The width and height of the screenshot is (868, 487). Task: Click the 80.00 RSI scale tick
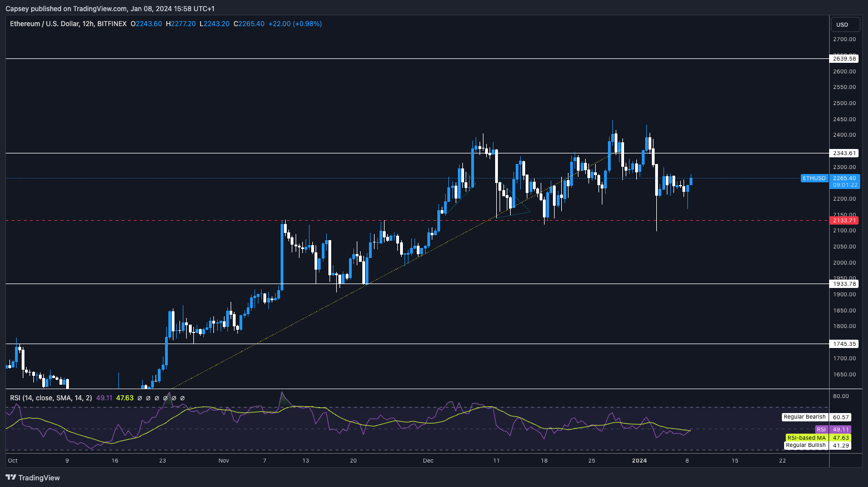[x=841, y=396]
